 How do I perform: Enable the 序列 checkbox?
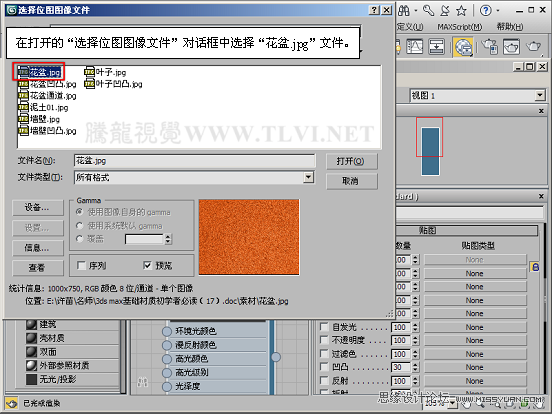(x=81, y=265)
